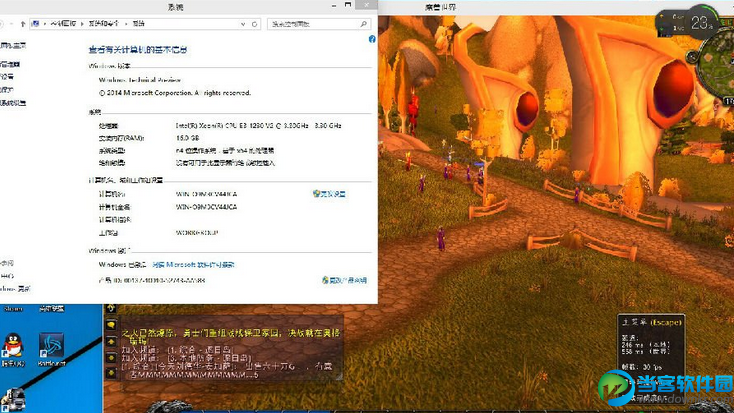The width and height of the screenshot is (734, 413).
Task: Open minimap tracking button
Action: [x=692, y=57]
